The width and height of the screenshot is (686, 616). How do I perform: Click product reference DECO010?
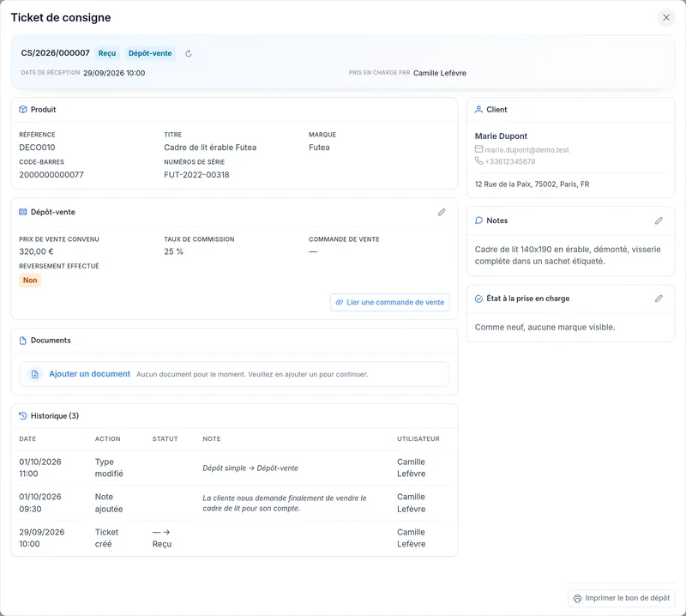pyautogui.click(x=37, y=148)
